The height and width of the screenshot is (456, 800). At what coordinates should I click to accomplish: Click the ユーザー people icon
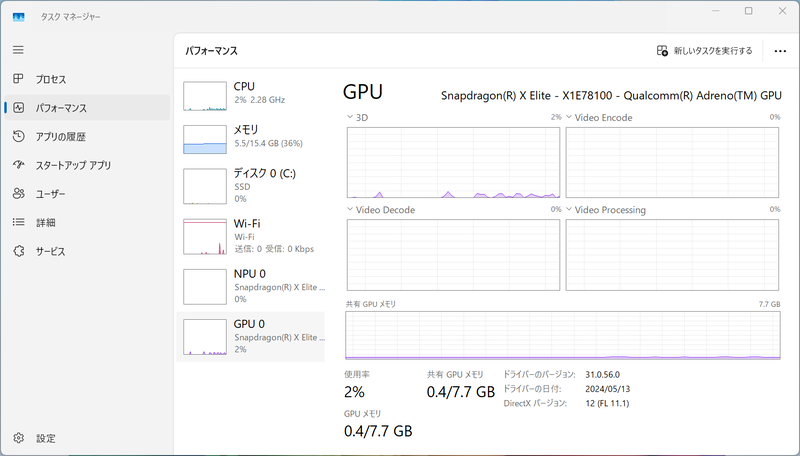coord(18,193)
